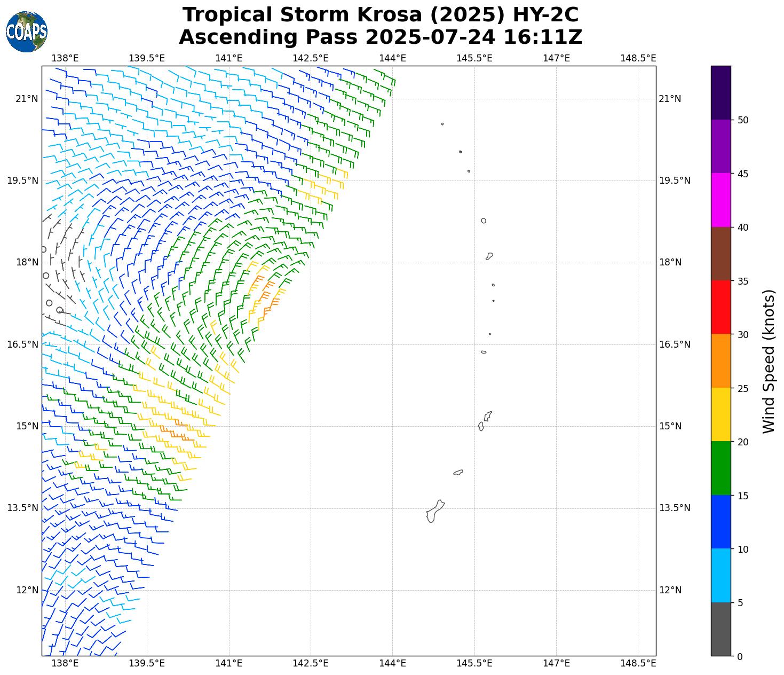784x675 pixels.
Task: Select the brown 35-40 knots colorbar segment
Action: click(720, 254)
